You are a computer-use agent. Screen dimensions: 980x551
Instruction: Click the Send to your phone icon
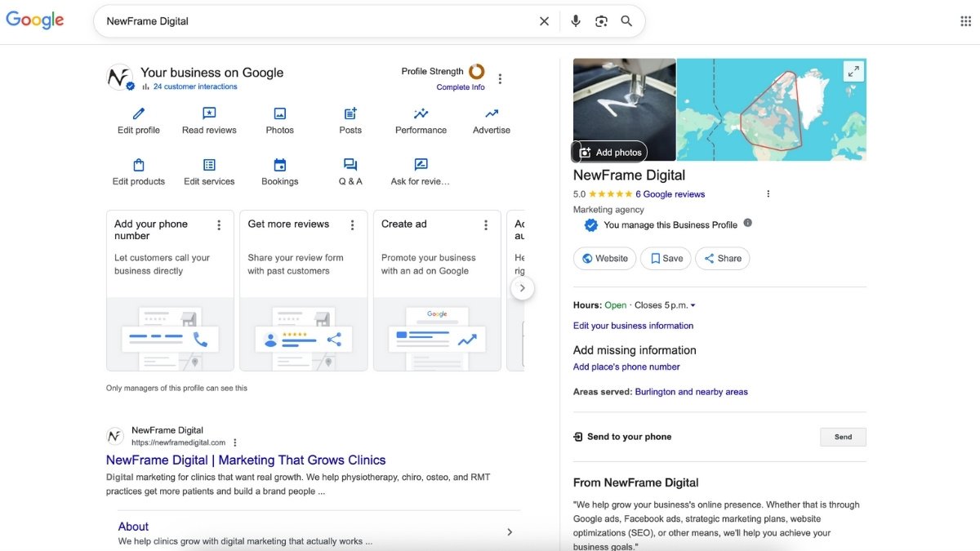pyautogui.click(x=578, y=437)
